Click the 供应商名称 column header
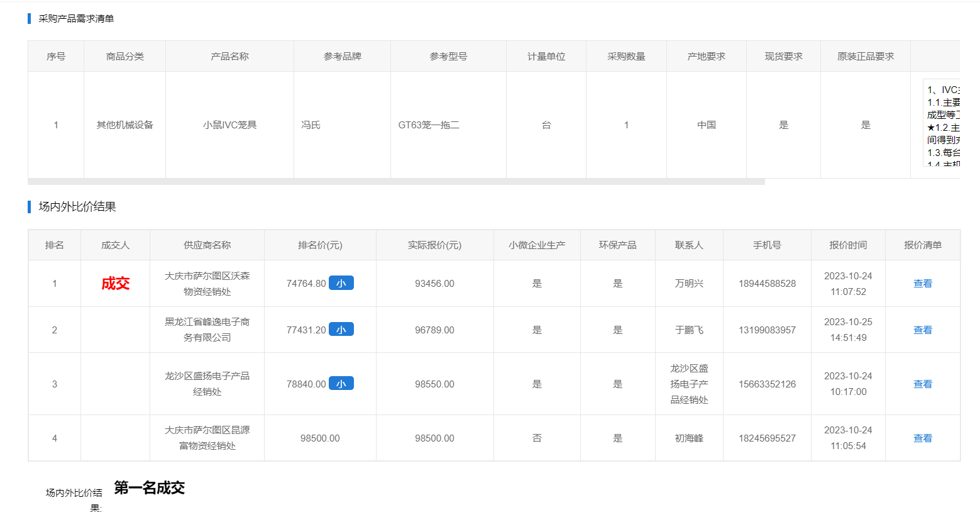This screenshot has width=980, height=512. point(207,245)
